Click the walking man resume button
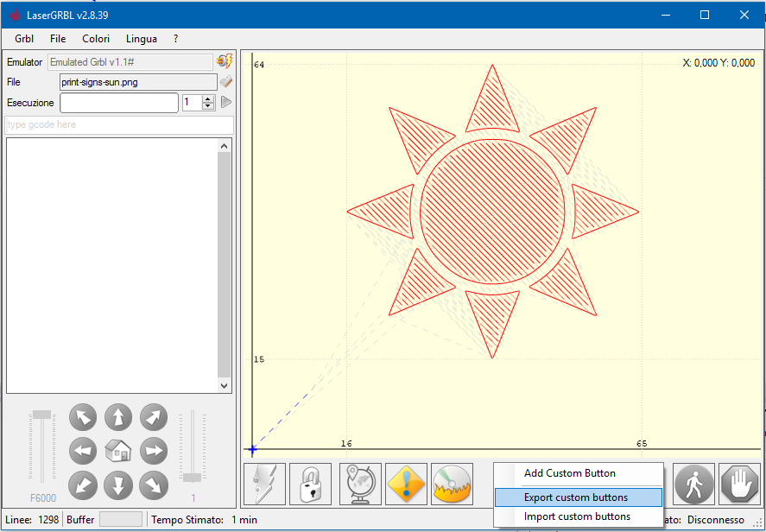The image size is (766, 532). point(693,484)
